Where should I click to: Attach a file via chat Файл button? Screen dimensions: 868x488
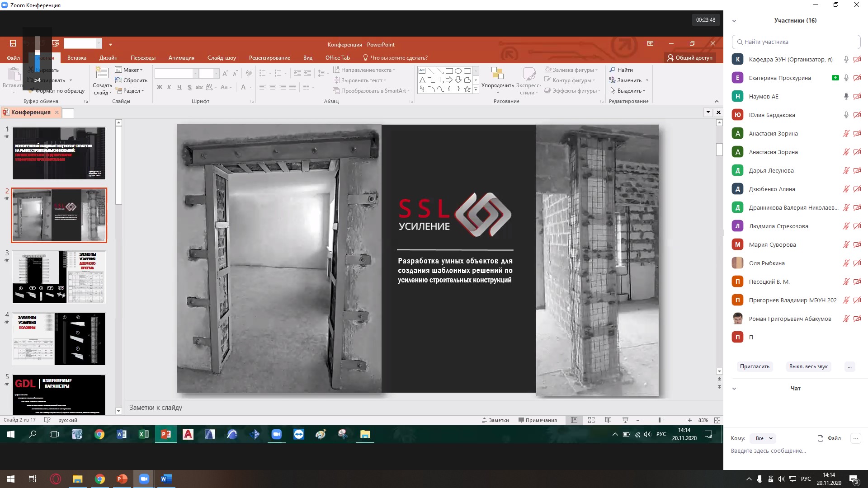(829, 438)
